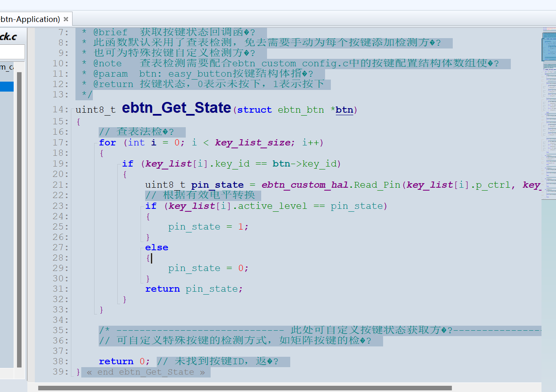Click the ck.c symbol panel title

coord(8,36)
